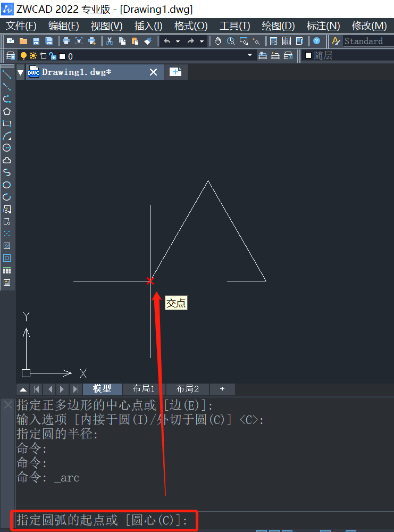Select the Ellipse tool
394x532 pixels.
[7, 185]
